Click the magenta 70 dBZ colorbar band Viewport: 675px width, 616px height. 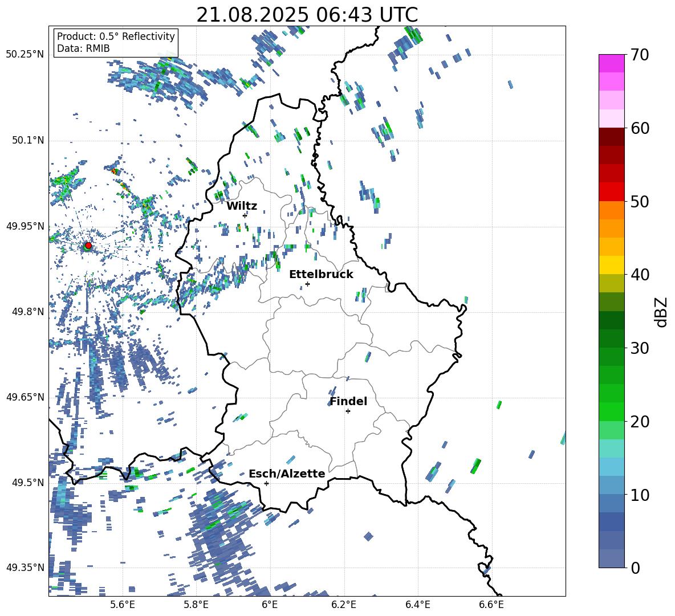[611, 63]
